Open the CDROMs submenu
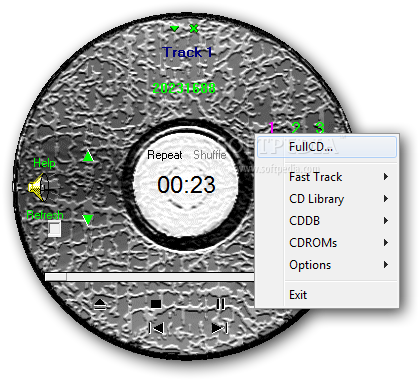 coord(327,243)
